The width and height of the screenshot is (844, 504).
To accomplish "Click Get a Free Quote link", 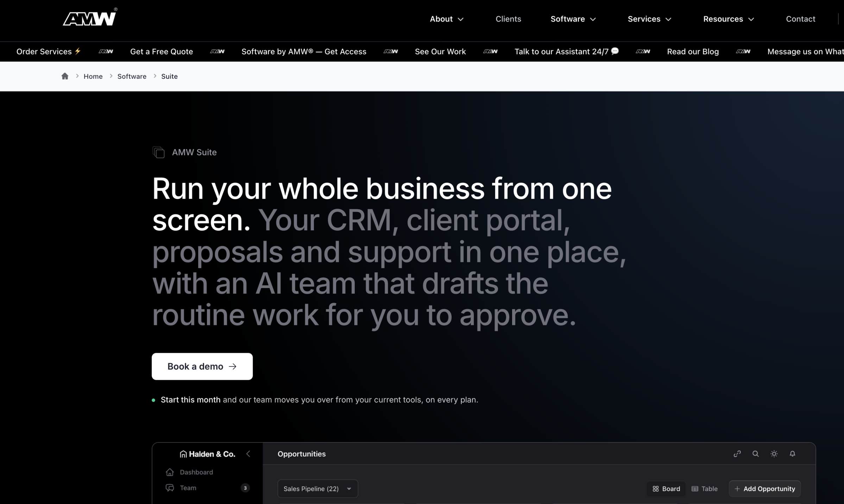I will pyautogui.click(x=162, y=51).
